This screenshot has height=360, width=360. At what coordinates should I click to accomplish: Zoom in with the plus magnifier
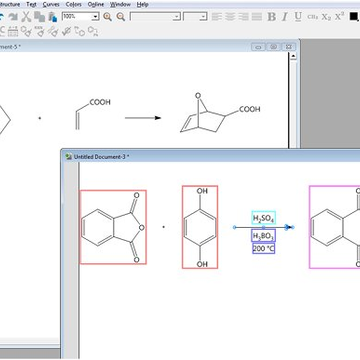click(x=107, y=17)
